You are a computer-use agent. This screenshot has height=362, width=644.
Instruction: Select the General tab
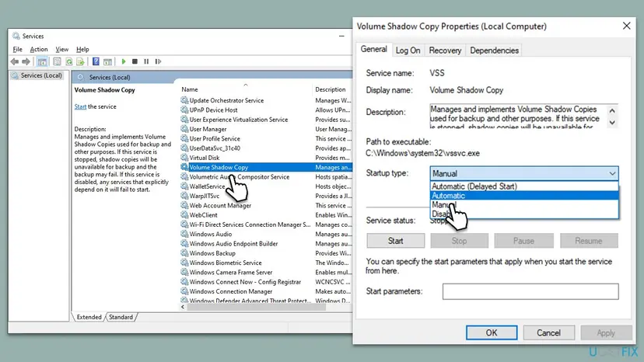[374, 49]
